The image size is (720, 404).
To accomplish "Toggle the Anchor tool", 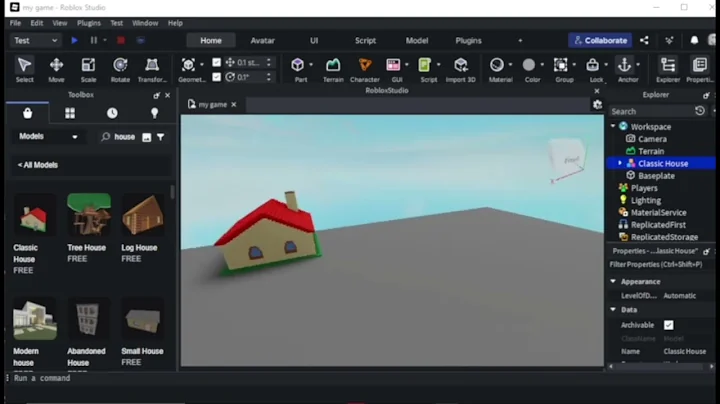I will pos(624,70).
